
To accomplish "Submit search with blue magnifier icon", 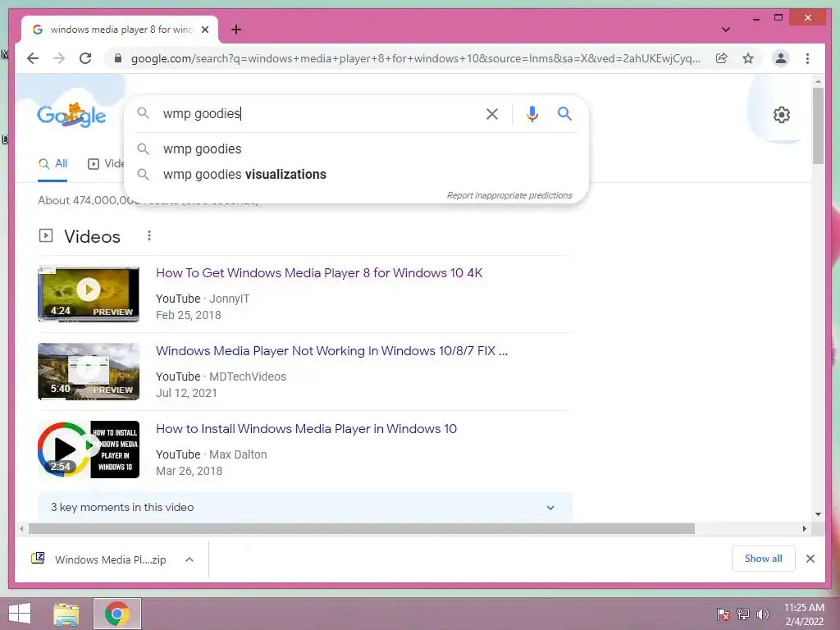I will tap(564, 113).
